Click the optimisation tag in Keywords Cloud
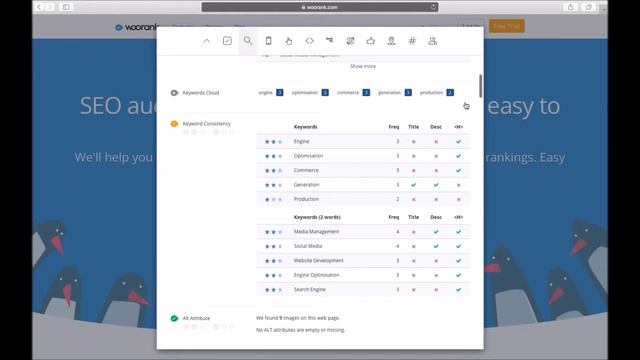The width and height of the screenshot is (640, 360). click(x=310, y=93)
